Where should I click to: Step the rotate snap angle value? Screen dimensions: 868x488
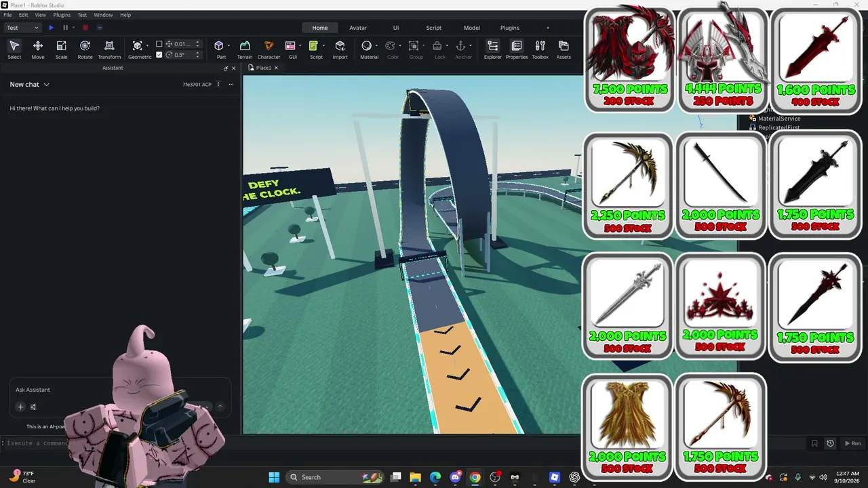tap(197, 55)
